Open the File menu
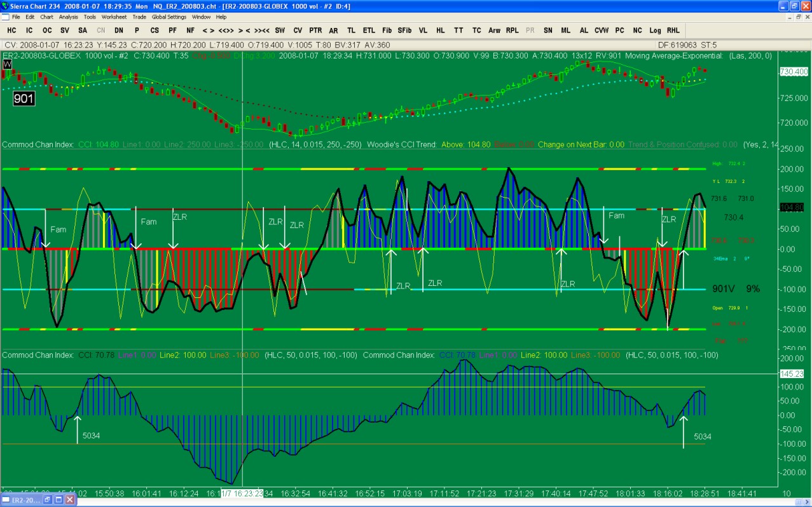 pyautogui.click(x=16, y=17)
